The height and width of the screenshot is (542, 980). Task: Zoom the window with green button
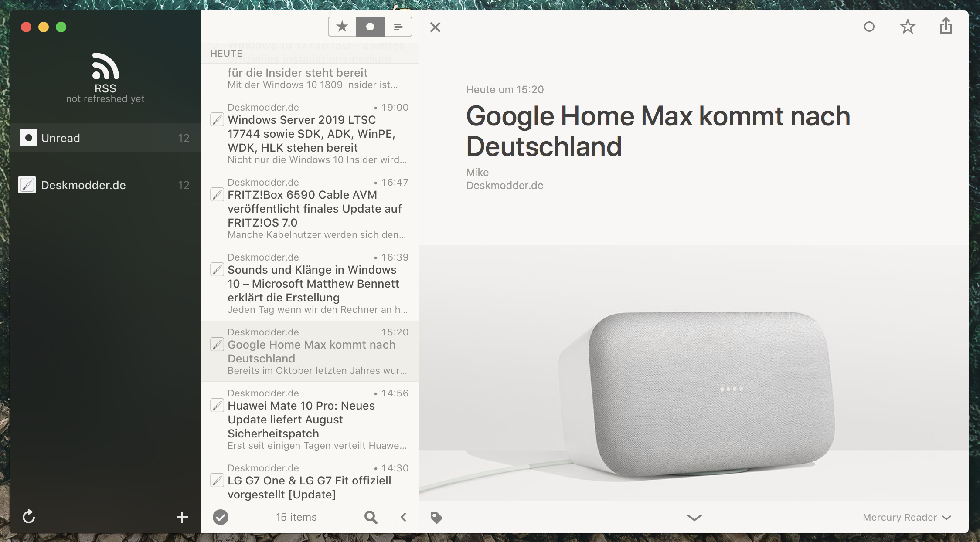[x=61, y=27]
